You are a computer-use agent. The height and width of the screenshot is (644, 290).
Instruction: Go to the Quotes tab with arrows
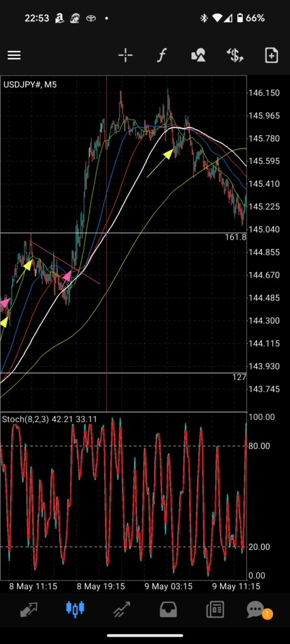(x=29, y=609)
